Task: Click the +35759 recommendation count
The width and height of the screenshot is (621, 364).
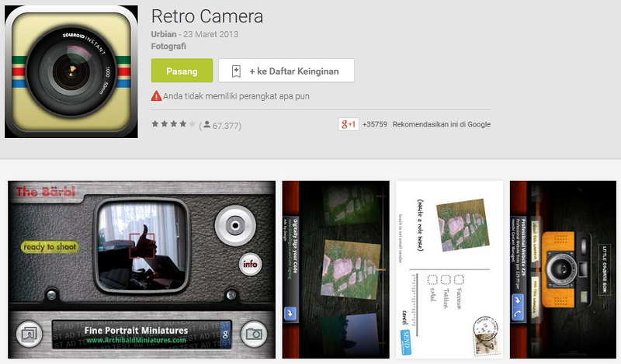Action: pyautogui.click(x=375, y=124)
